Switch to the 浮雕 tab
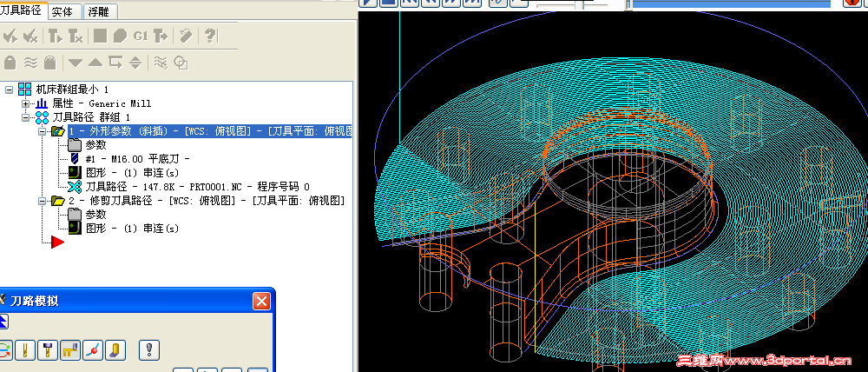 98,11
